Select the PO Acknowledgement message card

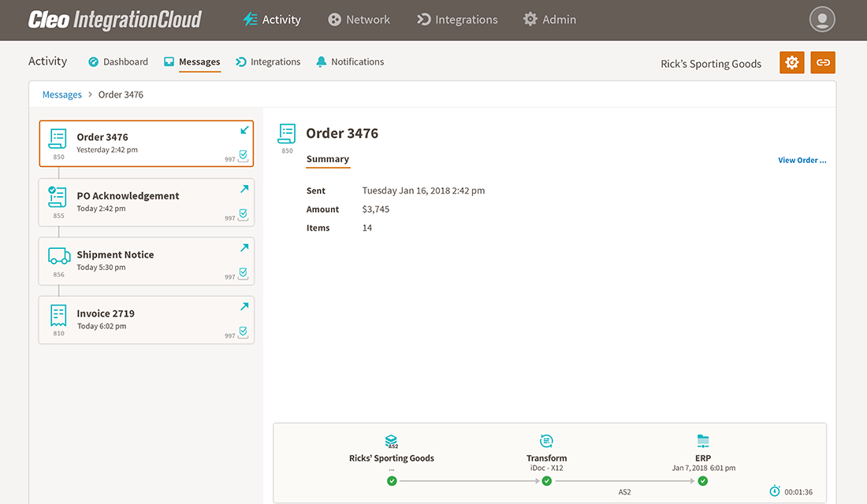[x=147, y=202]
